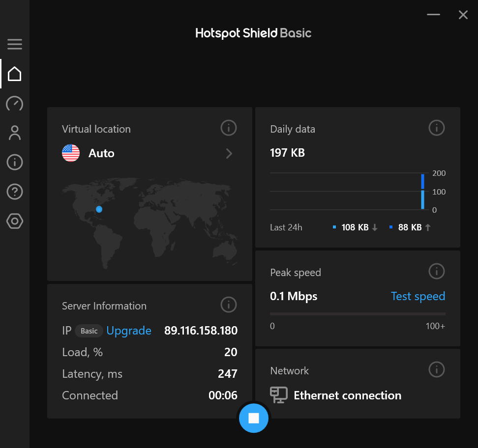Expand the Auto virtual location chevron
This screenshot has width=478, height=448.
[x=229, y=153]
